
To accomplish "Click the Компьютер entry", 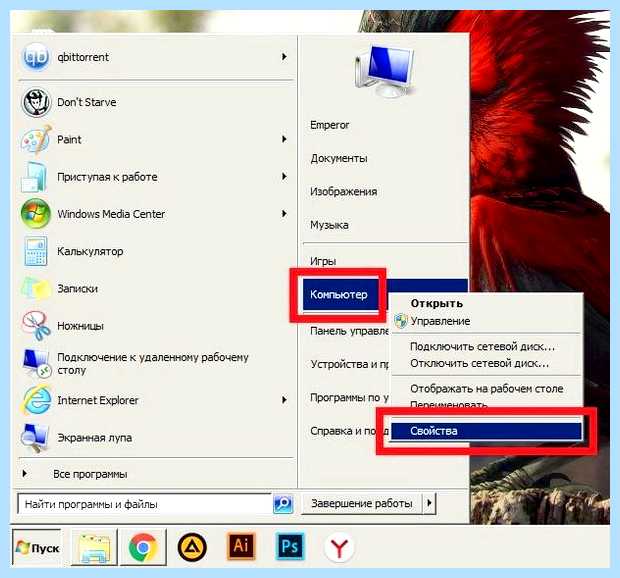I will [338, 295].
